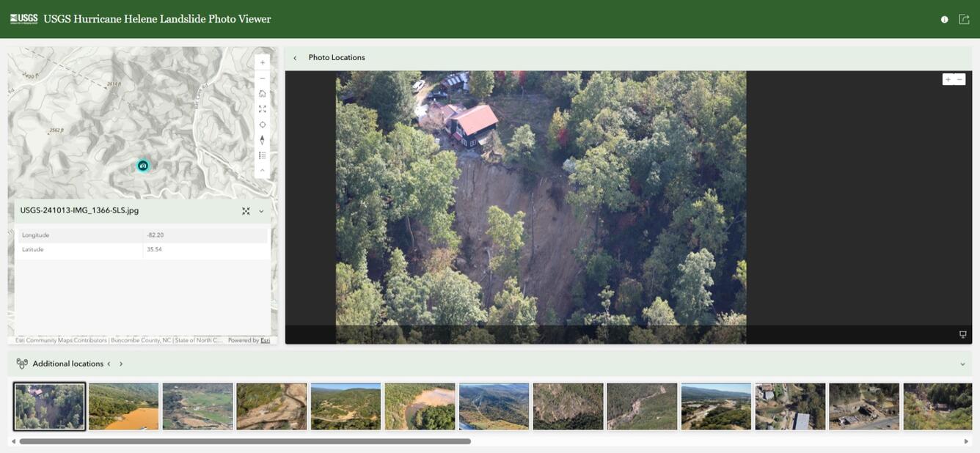
Task: Go back from Photo Locations
Action: click(295, 58)
